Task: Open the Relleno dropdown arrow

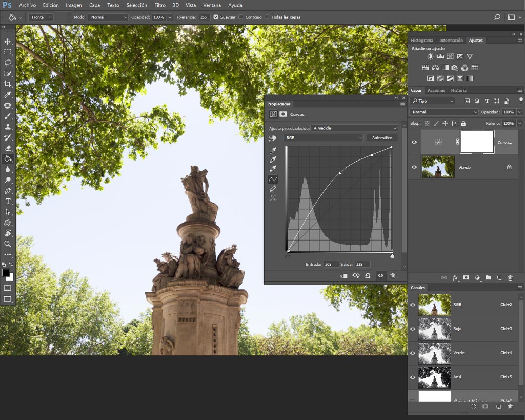Action: pyautogui.click(x=520, y=123)
